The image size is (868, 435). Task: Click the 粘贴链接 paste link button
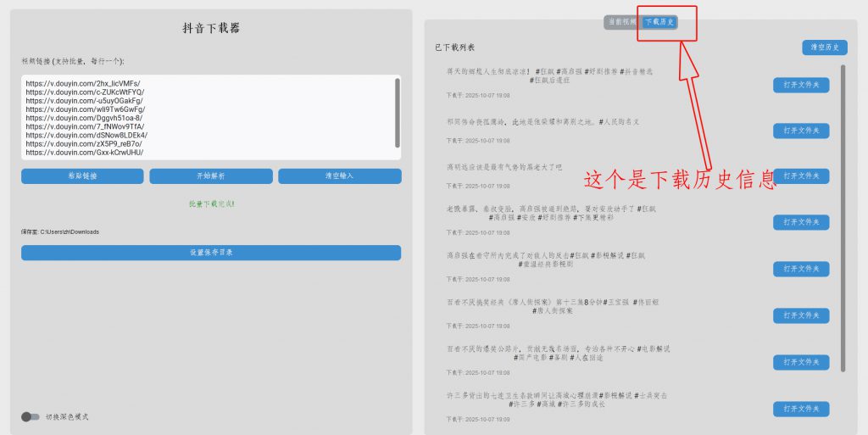82,176
